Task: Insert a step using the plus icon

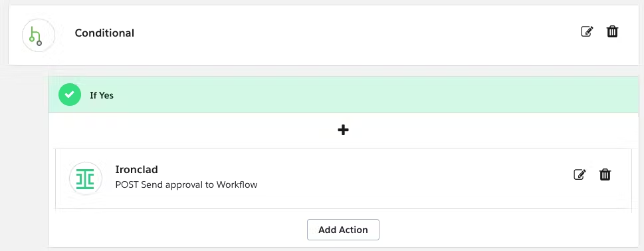Action: [x=343, y=130]
